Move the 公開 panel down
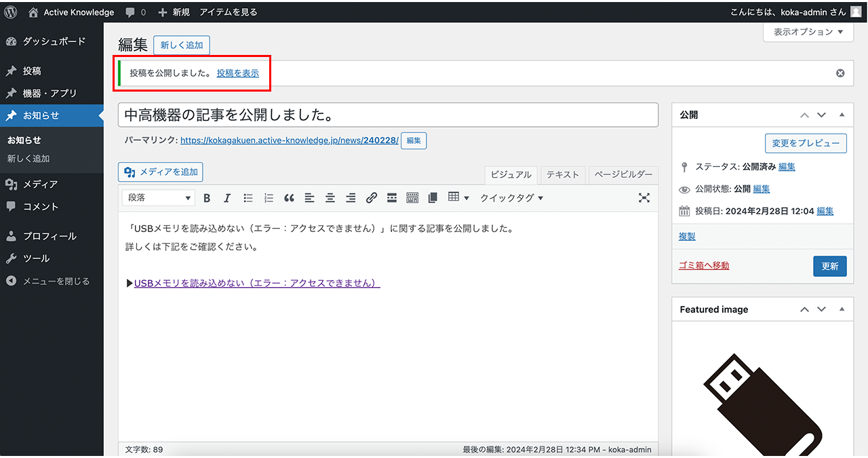Viewport: 868px width, 458px height. [x=822, y=115]
